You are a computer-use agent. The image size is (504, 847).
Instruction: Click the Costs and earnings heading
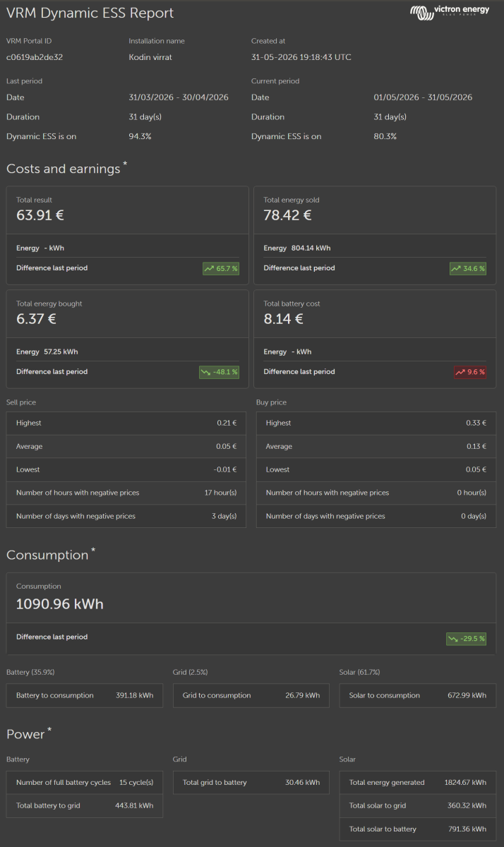point(64,169)
